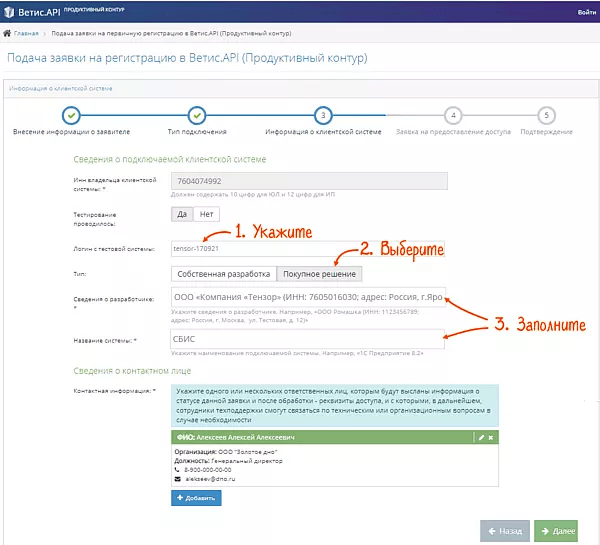Go back using the Назад button
Image resolution: width=600 pixels, height=545 pixels.
click(x=505, y=532)
